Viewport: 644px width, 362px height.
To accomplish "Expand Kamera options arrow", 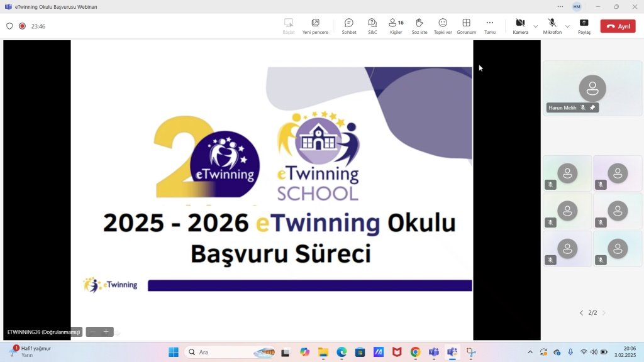I will click(x=536, y=26).
